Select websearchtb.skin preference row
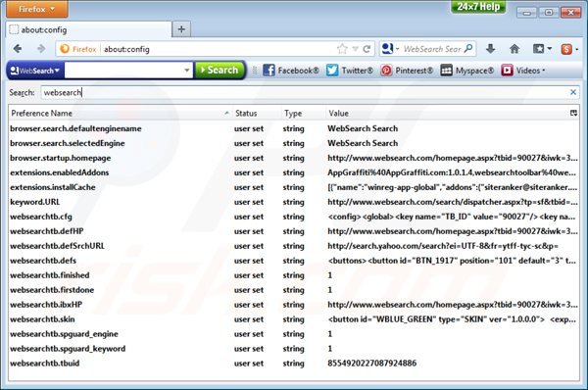This screenshot has height=390, width=588. coord(294,319)
